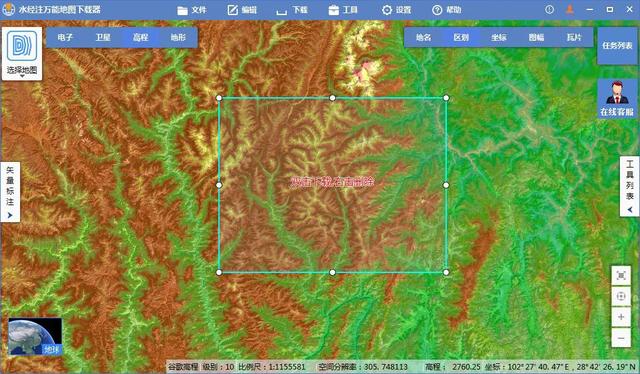Click the bottom-middle handle of selection box

click(332, 272)
